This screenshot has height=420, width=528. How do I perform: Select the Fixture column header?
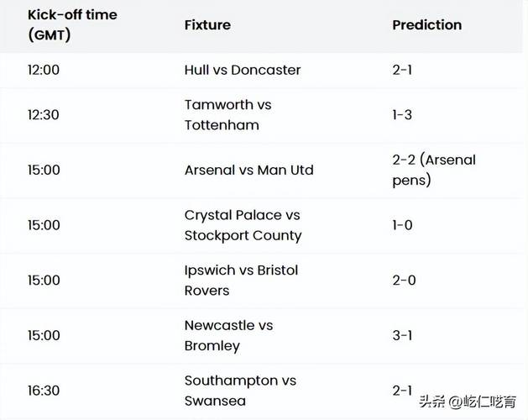tap(207, 25)
